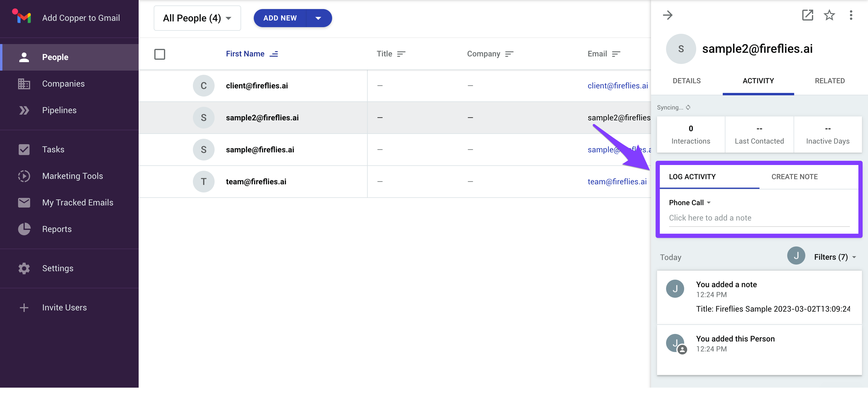Click the sample@fireflies.ai name
Viewport: 868px width, 400px height.
[x=260, y=150]
